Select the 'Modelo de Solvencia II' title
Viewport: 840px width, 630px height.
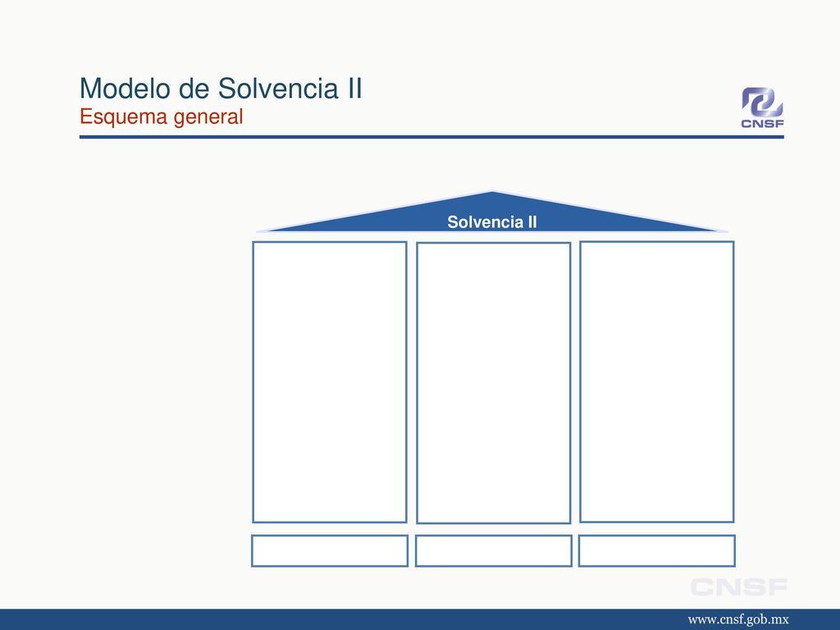(221, 89)
